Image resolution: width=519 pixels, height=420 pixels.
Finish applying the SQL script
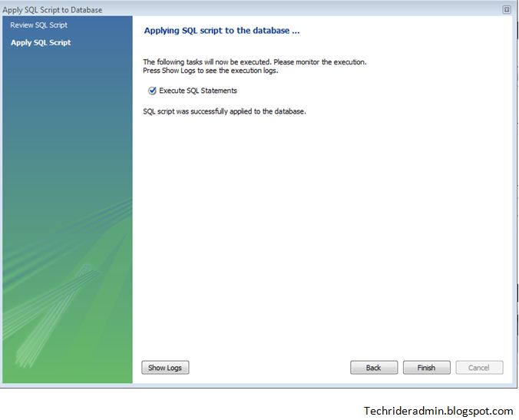point(426,367)
